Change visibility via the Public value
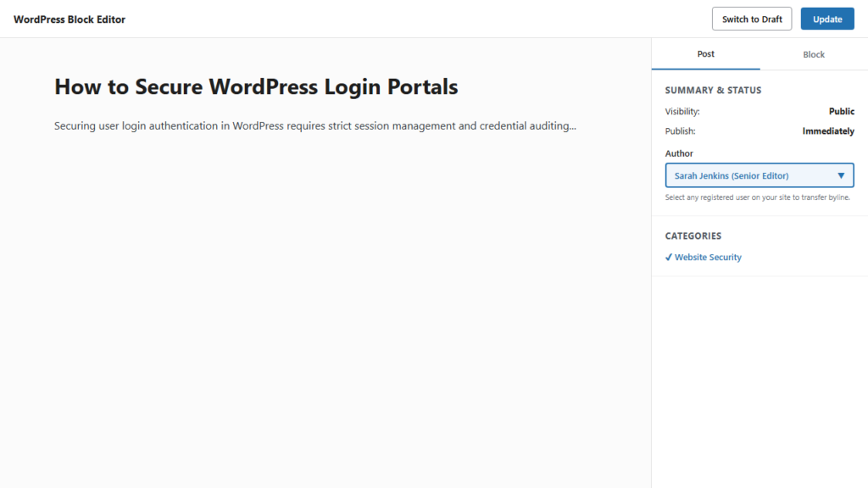The image size is (868, 488). point(842,111)
